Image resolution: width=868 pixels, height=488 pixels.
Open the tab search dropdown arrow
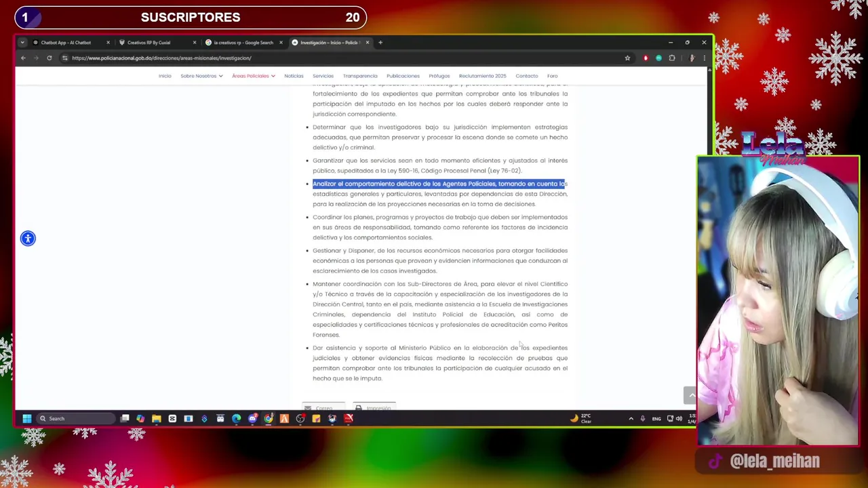pyautogui.click(x=22, y=43)
